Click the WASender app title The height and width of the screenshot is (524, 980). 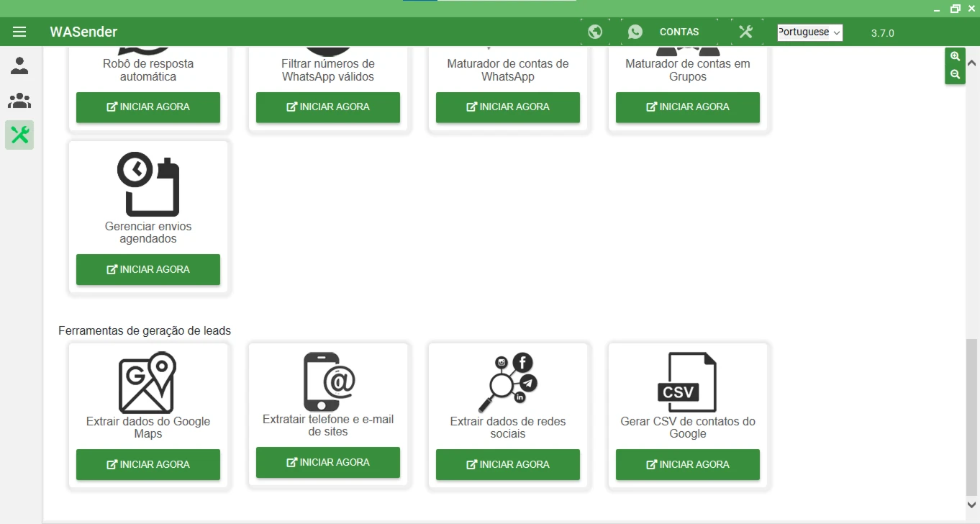coord(83,32)
